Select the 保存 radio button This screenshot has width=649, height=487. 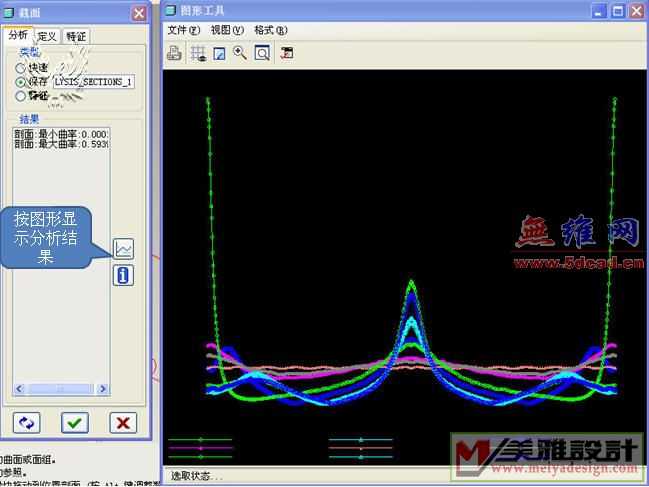click(x=20, y=82)
